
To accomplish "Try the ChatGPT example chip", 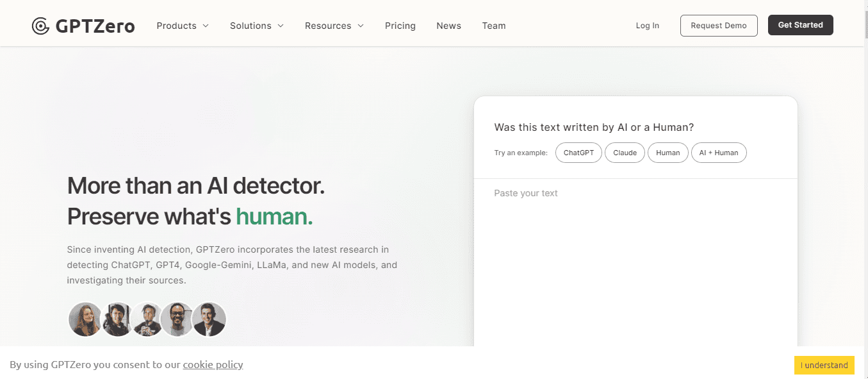I will [578, 153].
